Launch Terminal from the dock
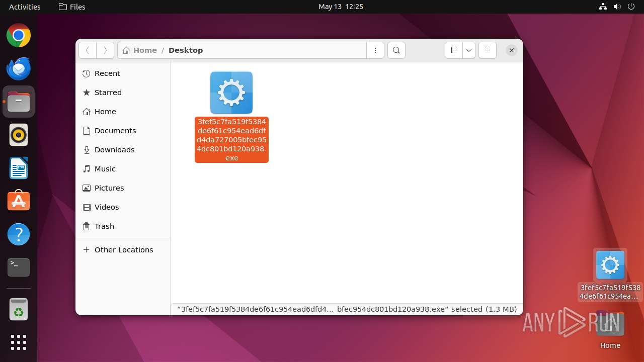644x362 pixels. 19,267
